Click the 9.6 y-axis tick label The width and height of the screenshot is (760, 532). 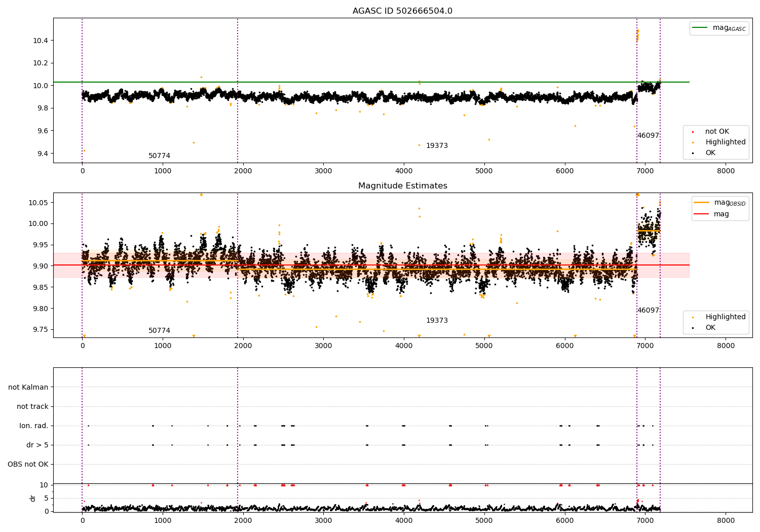click(42, 131)
